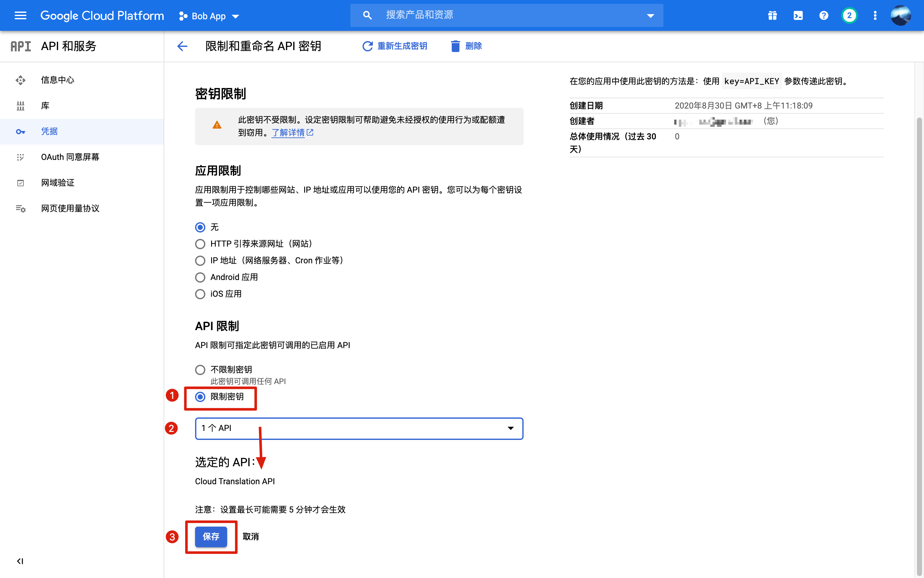
Task: Click the API 和服务 sidebar title
Action: tap(69, 46)
